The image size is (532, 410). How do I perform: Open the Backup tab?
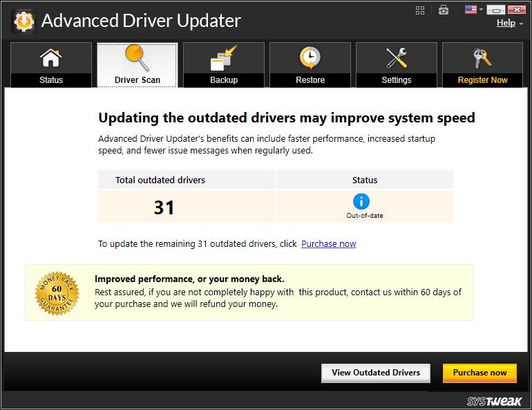[x=224, y=65]
